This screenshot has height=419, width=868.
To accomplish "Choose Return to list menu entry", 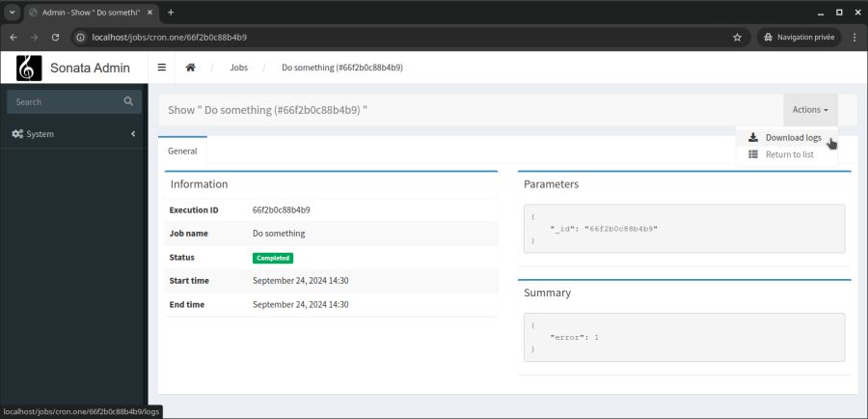I will 787,154.
